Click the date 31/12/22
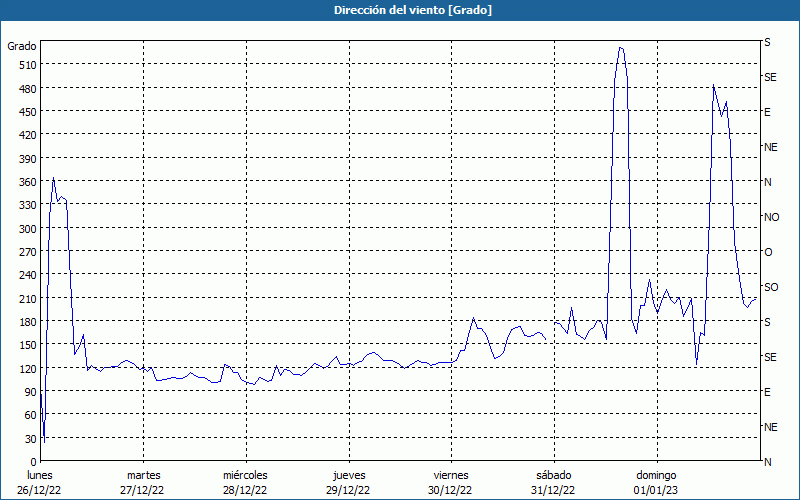800x500 pixels. click(x=553, y=491)
